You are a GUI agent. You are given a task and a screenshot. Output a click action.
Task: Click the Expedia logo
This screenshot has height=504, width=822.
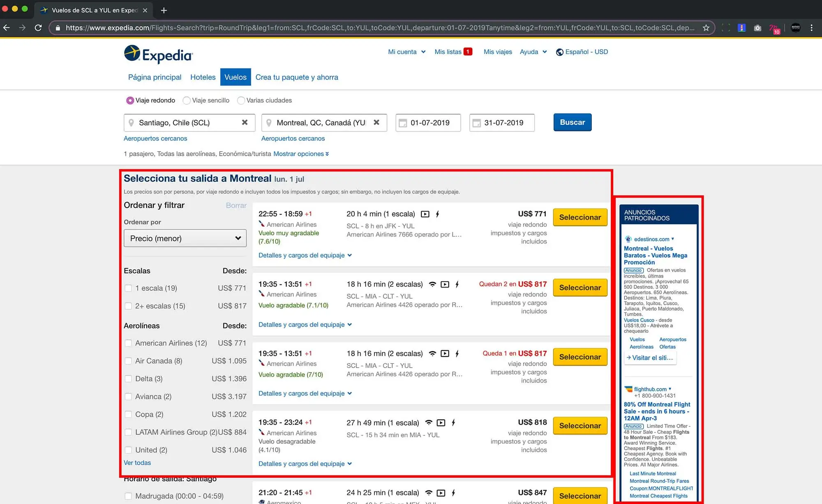tap(158, 54)
